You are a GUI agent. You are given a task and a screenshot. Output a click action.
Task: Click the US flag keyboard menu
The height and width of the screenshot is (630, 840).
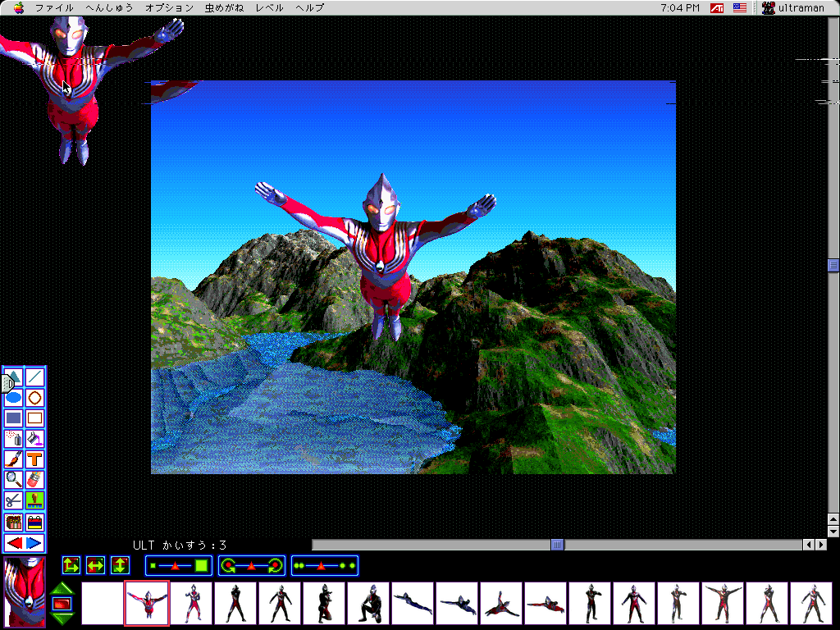[x=740, y=7]
